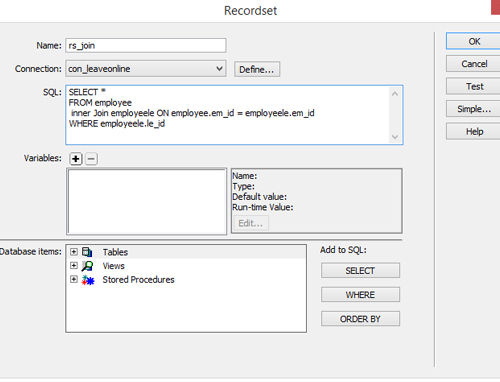
Task: Select the Tables tree row label
Action: pyautogui.click(x=115, y=252)
